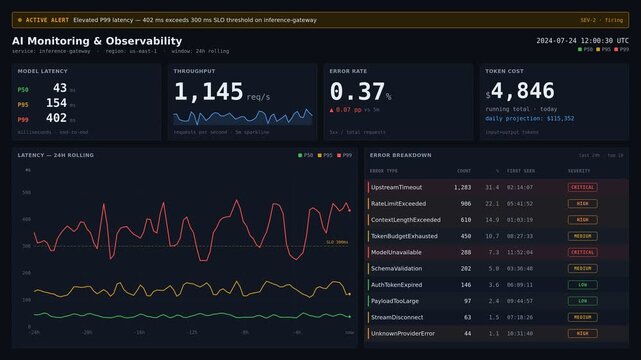This screenshot has height=360, width=641.
Task: Toggle P99 series in latency chart legend
Action: pyautogui.click(x=344, y=155)
